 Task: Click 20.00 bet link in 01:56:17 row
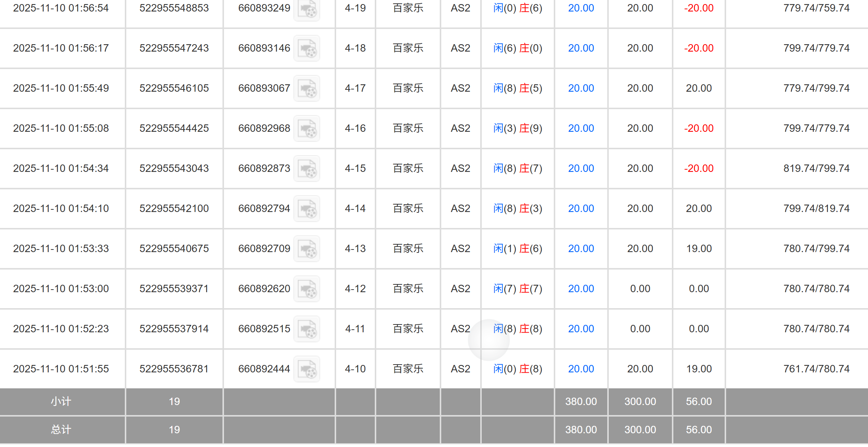[x=581, y=48]
